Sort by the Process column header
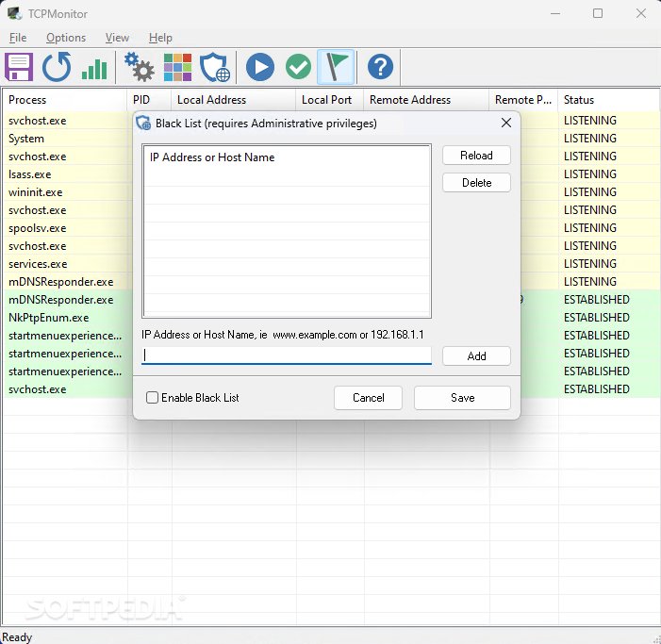 (x=64, y=100)
